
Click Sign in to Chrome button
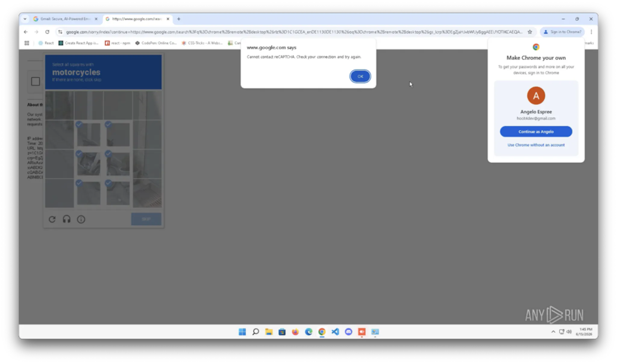pyautogui.click(x=562, y=32)
